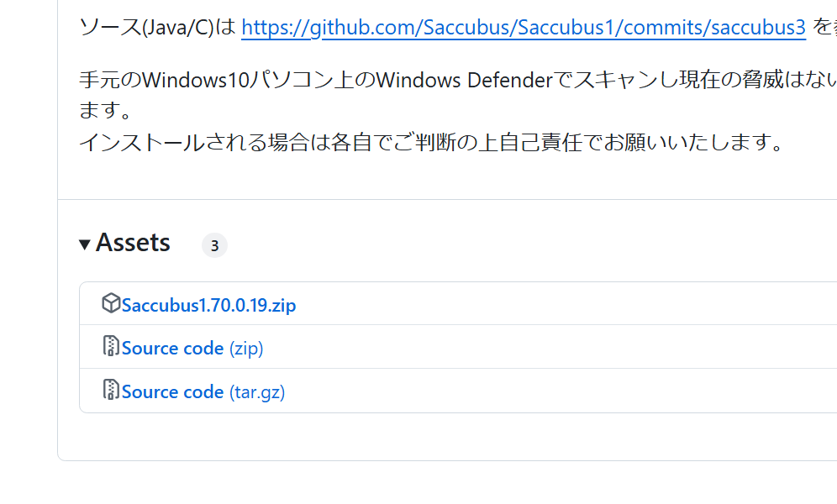837x504 pixels.
Task: Open the bold Source code link for zip
Action: (172, 349)
